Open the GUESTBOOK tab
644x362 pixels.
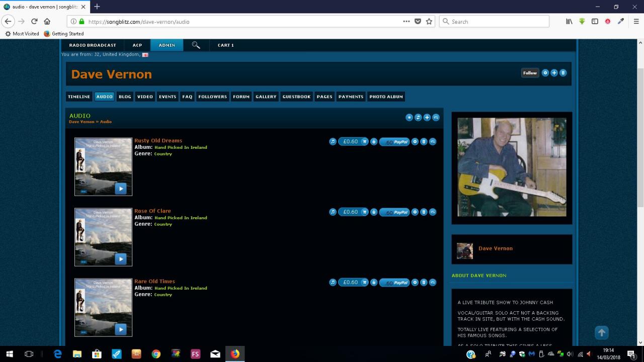pos(296,97)
